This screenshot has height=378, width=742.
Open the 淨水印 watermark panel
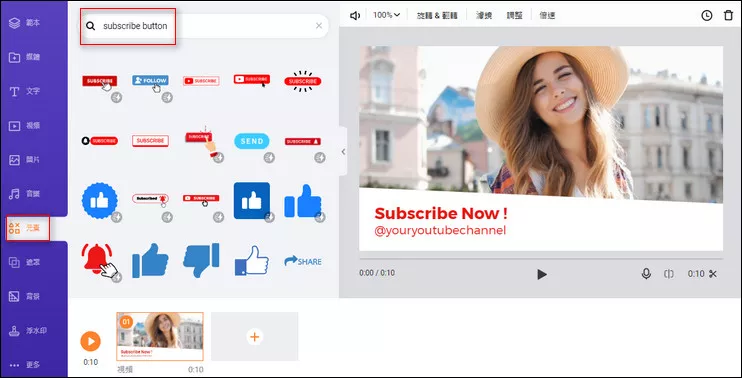tap(28, 331)
